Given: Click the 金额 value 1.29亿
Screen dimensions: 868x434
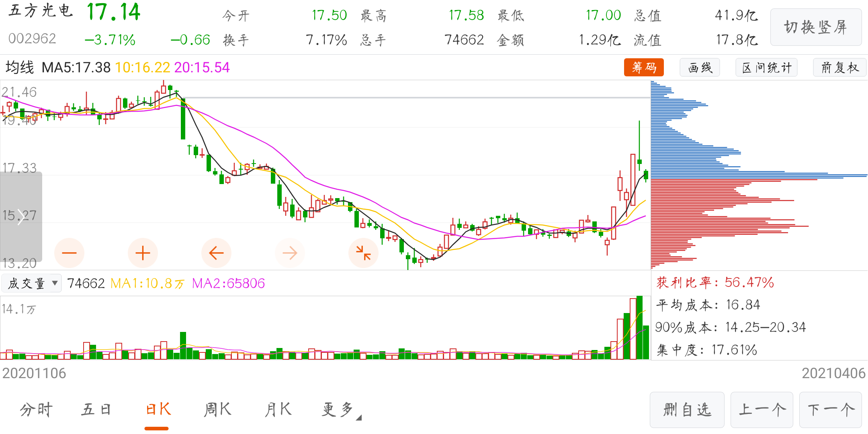Looking at the screenshot, I should (600, 40).
